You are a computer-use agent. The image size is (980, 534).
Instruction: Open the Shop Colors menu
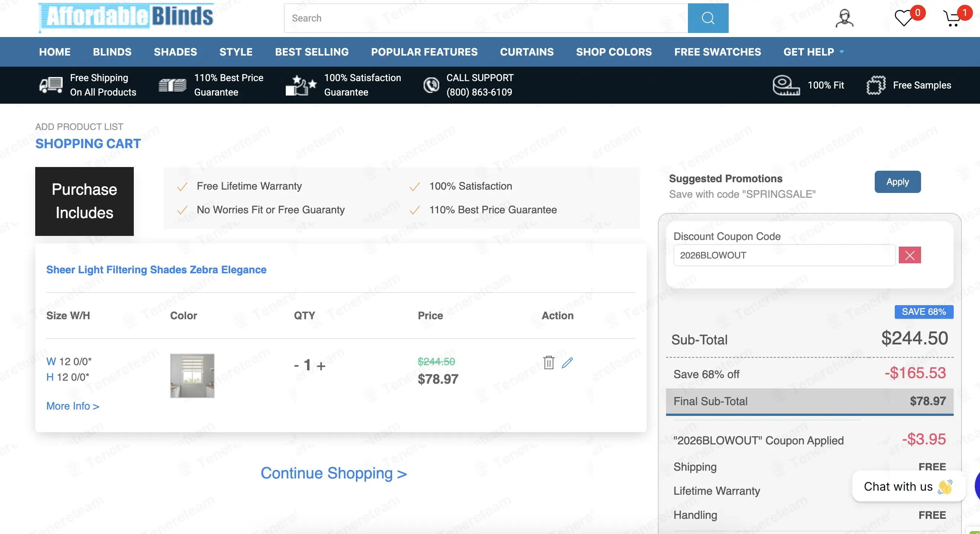[x=614, y=52]
